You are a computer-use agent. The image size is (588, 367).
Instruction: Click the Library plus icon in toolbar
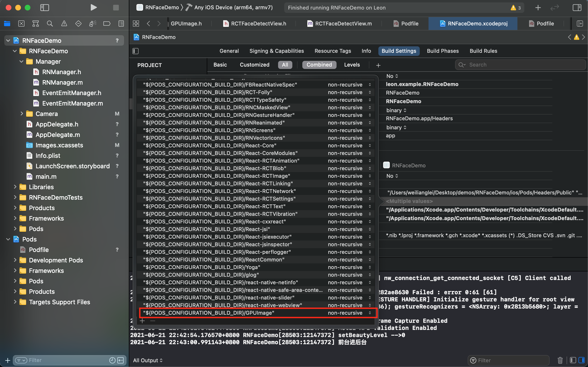click(x=538, y=8)
